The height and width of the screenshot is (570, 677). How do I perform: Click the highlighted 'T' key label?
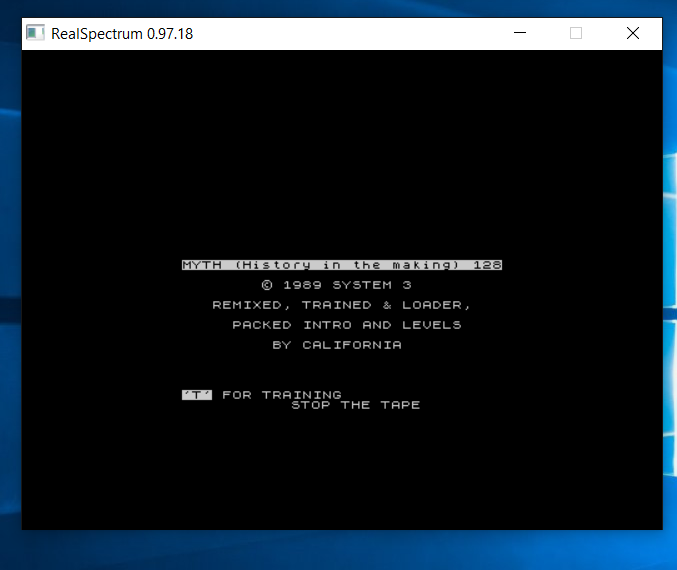pyautogui.click(x=197, y=395)
